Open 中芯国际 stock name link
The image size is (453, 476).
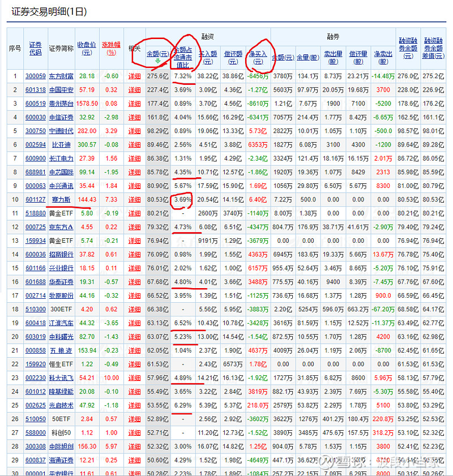pyautogui.click(x=61, y=172)
